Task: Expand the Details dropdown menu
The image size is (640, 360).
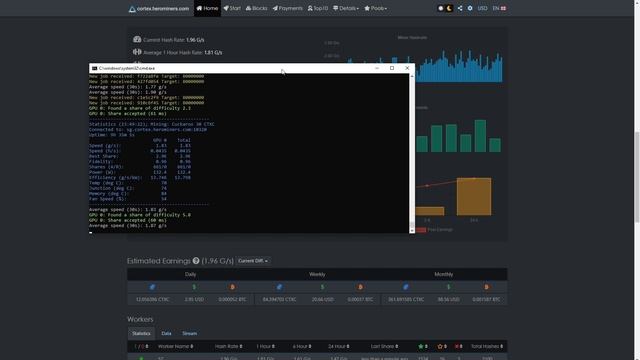Action: 346,8
